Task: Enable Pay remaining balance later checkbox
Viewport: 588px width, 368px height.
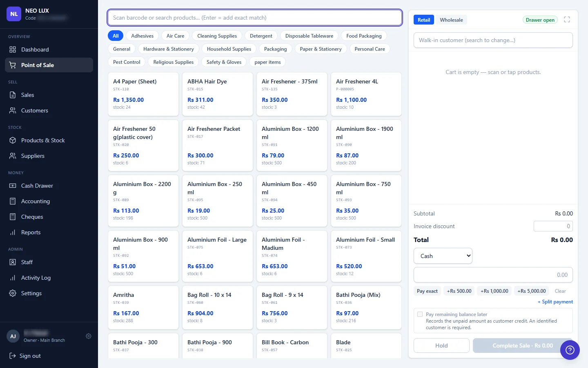Action: pos(420,314)
